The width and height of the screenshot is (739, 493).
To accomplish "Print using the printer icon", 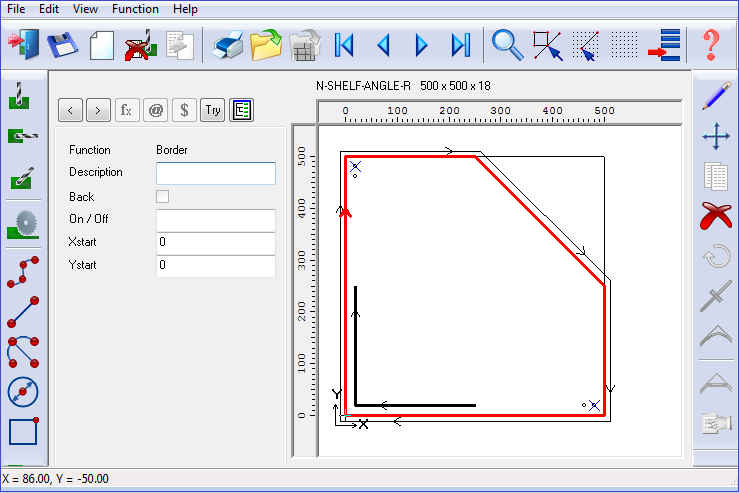I will [x=228, y=46].
